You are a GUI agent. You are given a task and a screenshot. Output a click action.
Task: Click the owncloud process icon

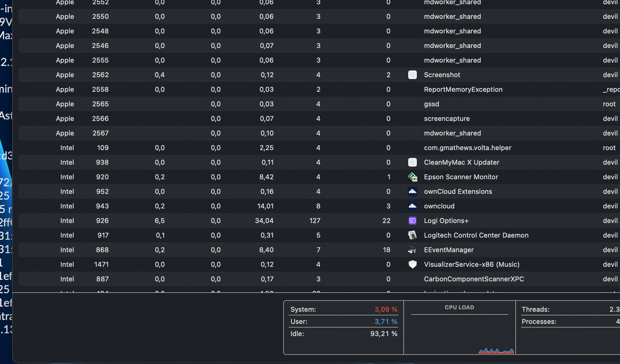412,206
